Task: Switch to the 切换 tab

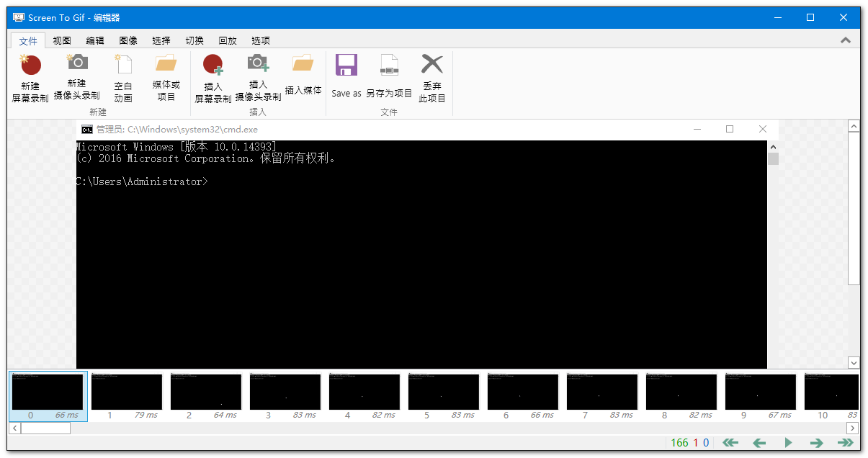Action: [194, 40]
